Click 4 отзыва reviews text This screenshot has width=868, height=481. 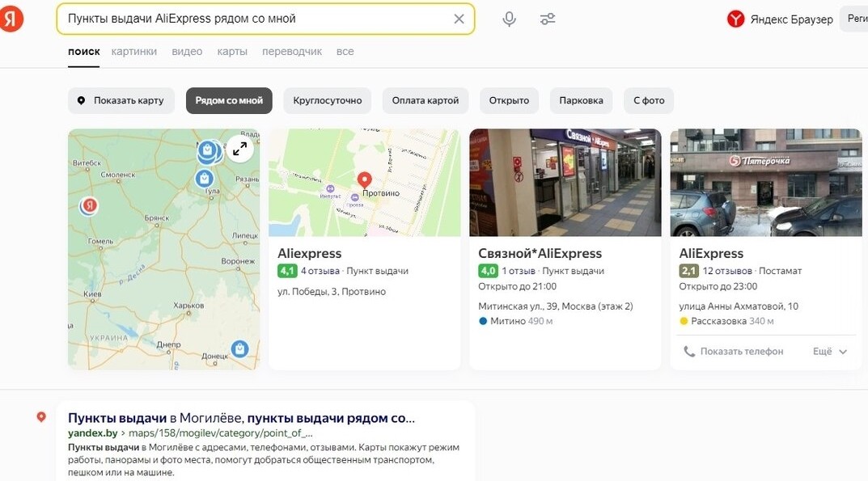[320, 271]
